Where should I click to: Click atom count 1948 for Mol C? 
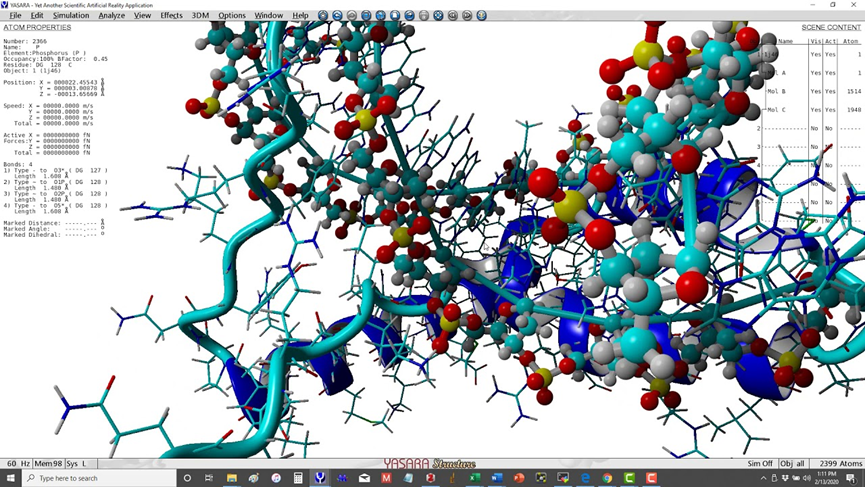tap(853, 110)
